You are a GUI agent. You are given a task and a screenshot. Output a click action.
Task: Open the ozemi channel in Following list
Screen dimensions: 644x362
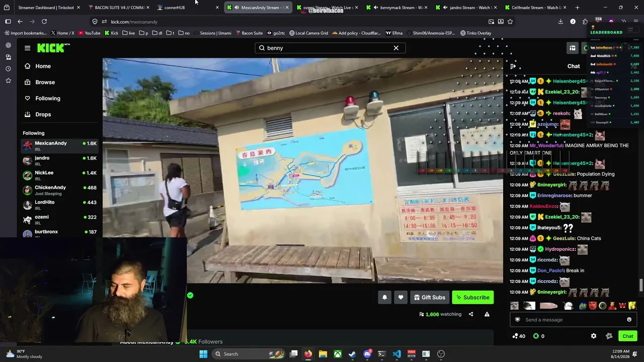pyautogui.click(x=59, y=219)
